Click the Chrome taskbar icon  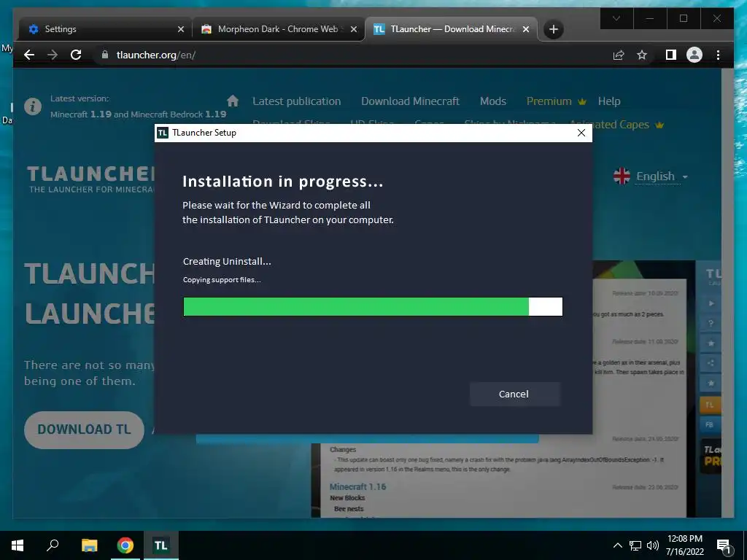coord(125,545)
